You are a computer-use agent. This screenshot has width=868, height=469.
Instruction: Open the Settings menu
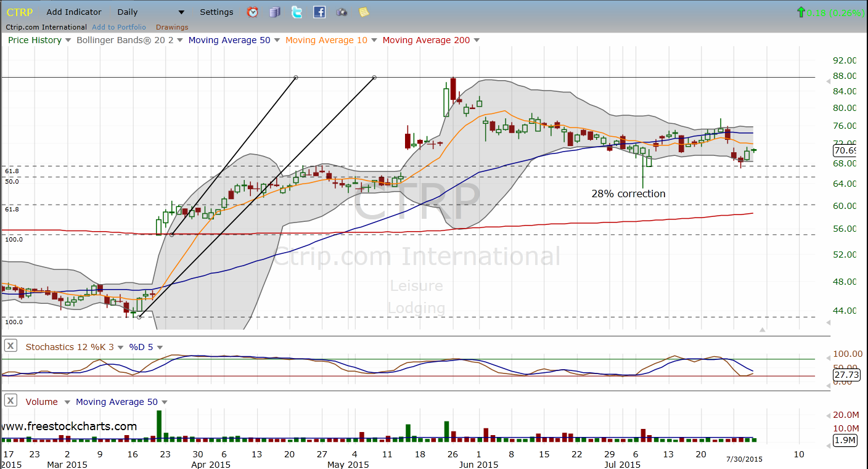pyautogui.click(x=216, y=12)
